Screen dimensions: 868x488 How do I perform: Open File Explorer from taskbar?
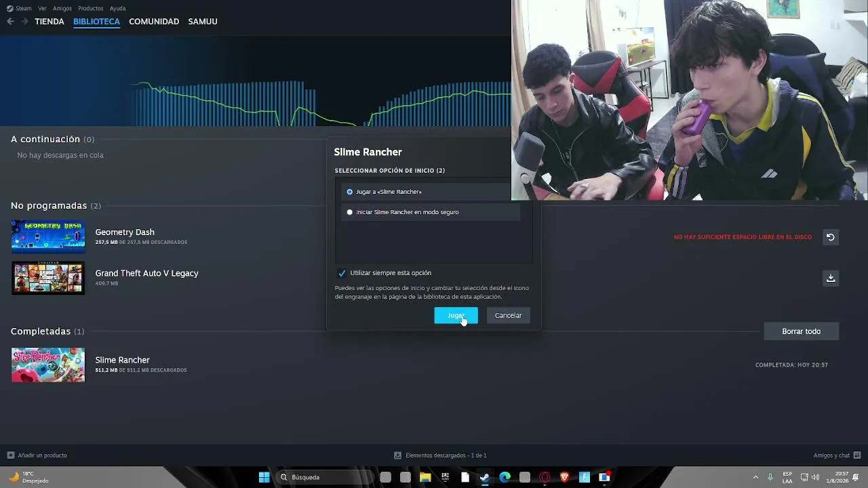pyautogui.click(x=425, y=477)
